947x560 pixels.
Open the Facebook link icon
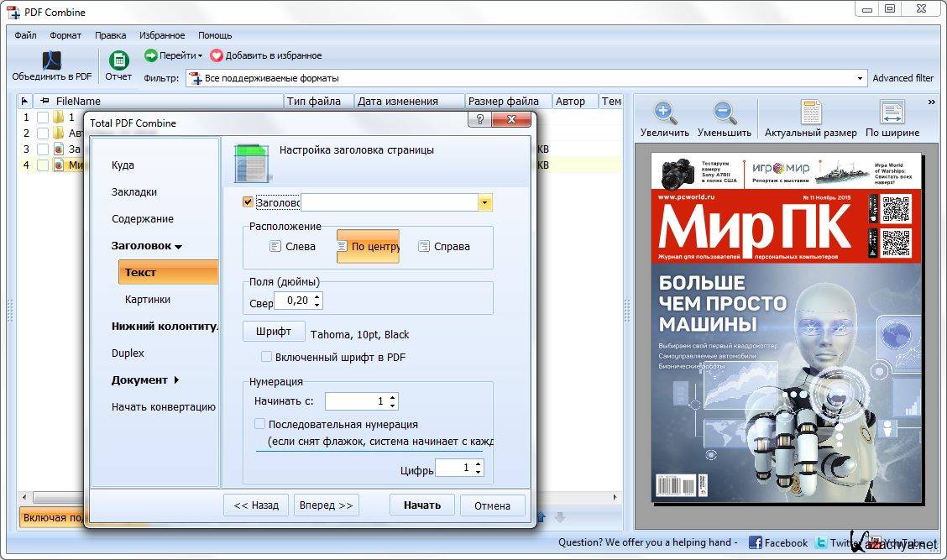[756, 542]
